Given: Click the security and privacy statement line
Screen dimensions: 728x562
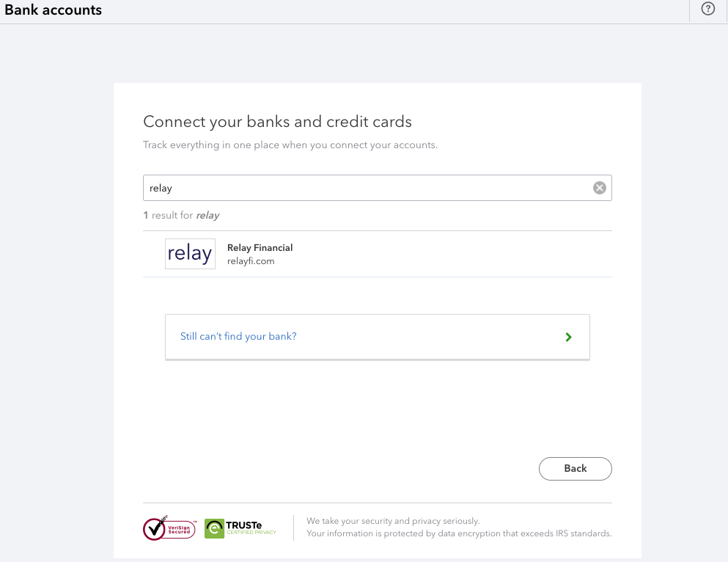Looking at the screenshot, I should [x=393, y=521].
